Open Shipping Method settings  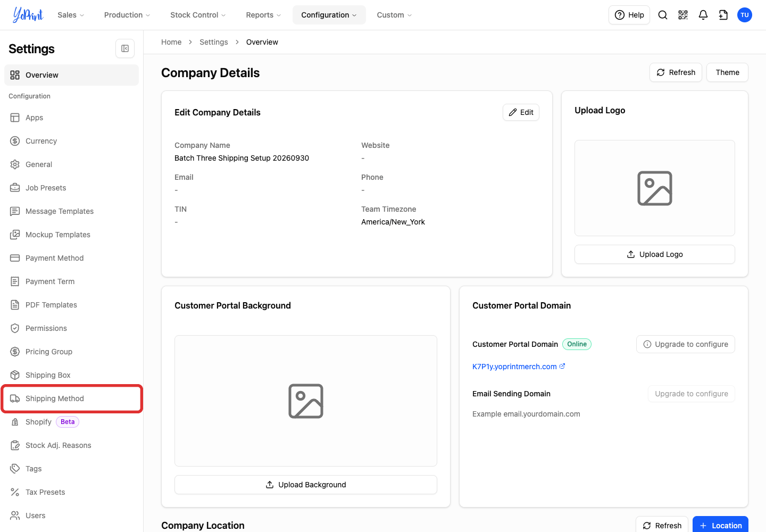point(71,398)
